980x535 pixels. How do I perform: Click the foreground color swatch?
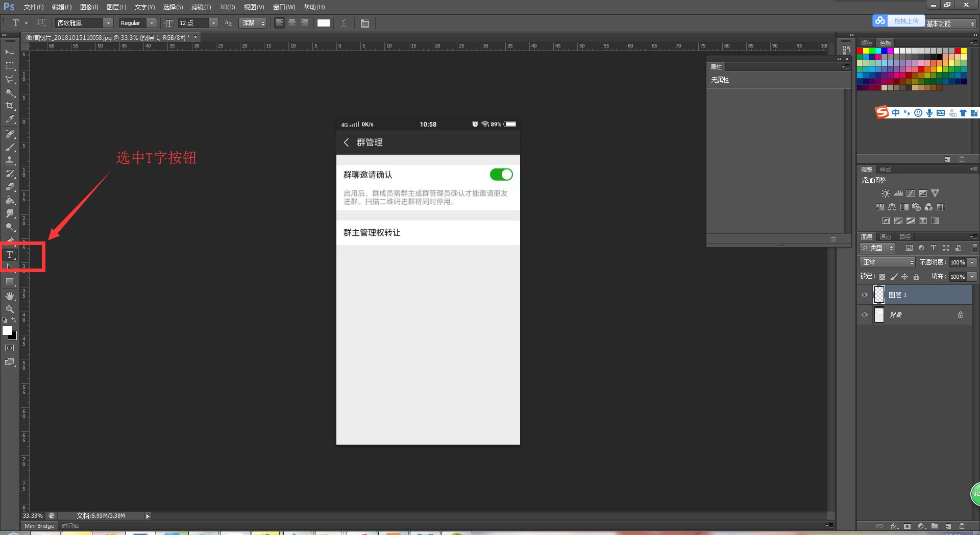coord(7,331)
